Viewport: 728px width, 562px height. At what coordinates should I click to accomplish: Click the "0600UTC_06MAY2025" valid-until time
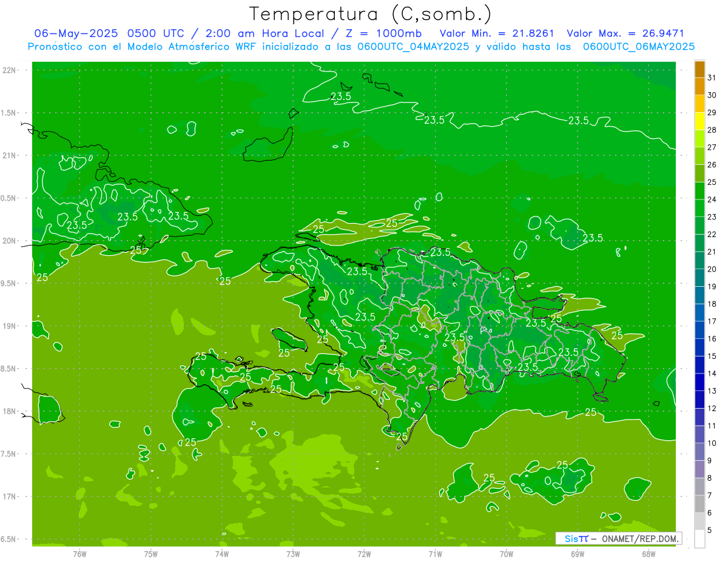[x=639, y=47]
